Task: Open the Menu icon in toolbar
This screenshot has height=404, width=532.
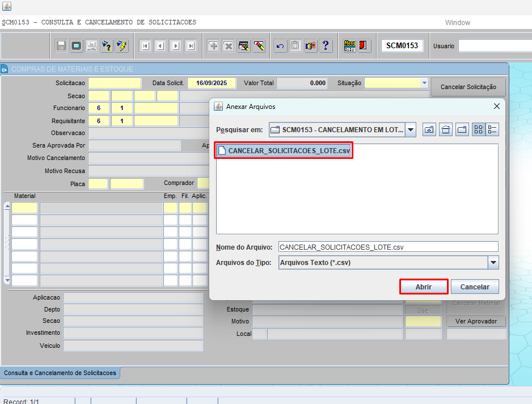Action: (349, 46)
